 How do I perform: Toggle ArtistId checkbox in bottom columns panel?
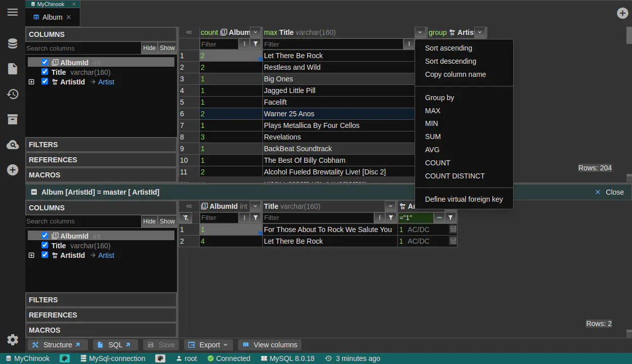click(45, 255)
